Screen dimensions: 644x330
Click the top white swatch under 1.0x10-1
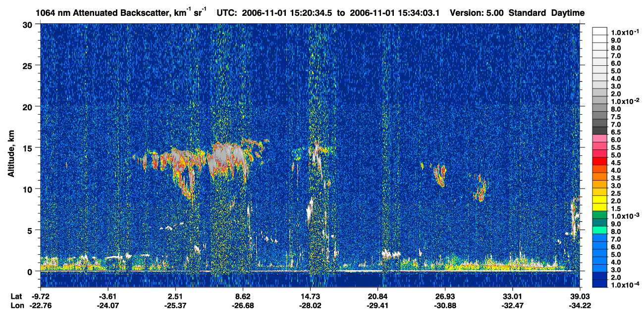[600, 31]
